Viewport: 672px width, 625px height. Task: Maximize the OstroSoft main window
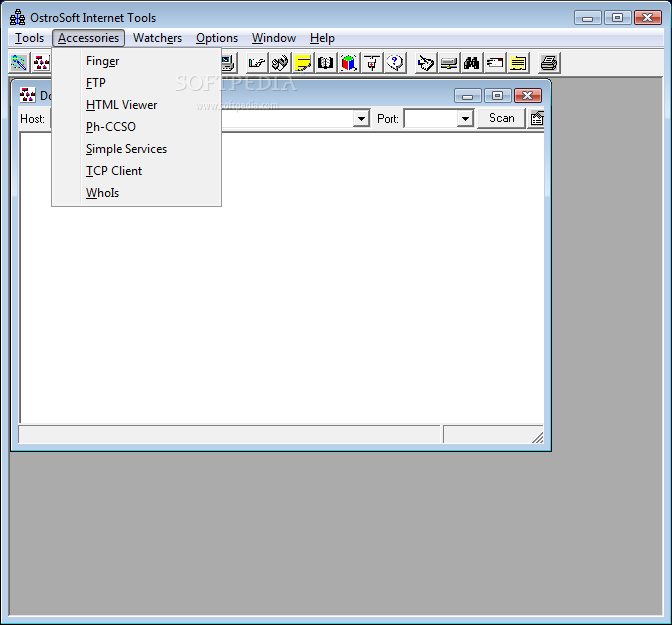pyautogui.click(x=618, y=18)
